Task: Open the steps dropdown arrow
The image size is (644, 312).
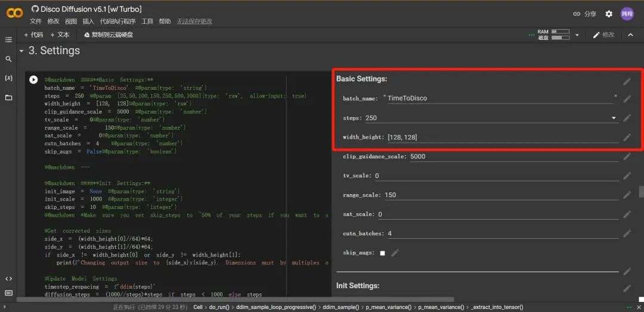Action: pos(614,118)
